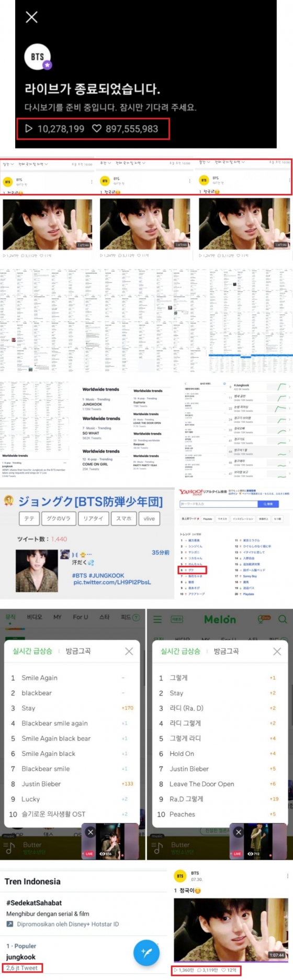
Task: Select the グクのVラ tag button
Action: tap(59, 518)
